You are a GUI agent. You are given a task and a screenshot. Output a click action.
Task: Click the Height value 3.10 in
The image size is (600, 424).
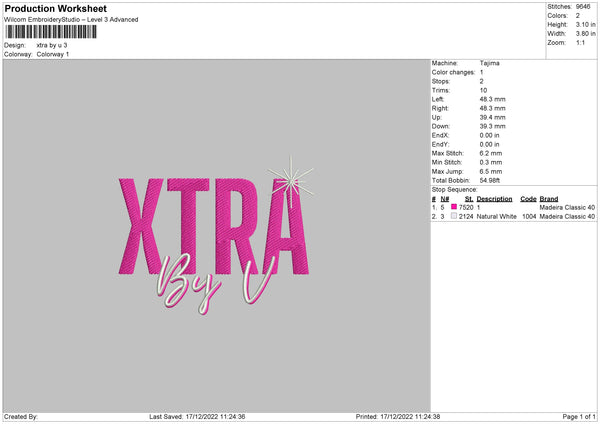(586, 24)
